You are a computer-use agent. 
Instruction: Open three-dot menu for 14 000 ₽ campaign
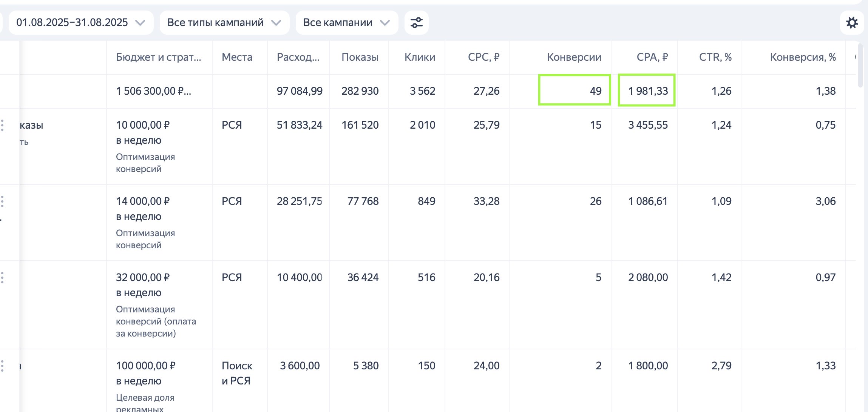tap(3, 201)
